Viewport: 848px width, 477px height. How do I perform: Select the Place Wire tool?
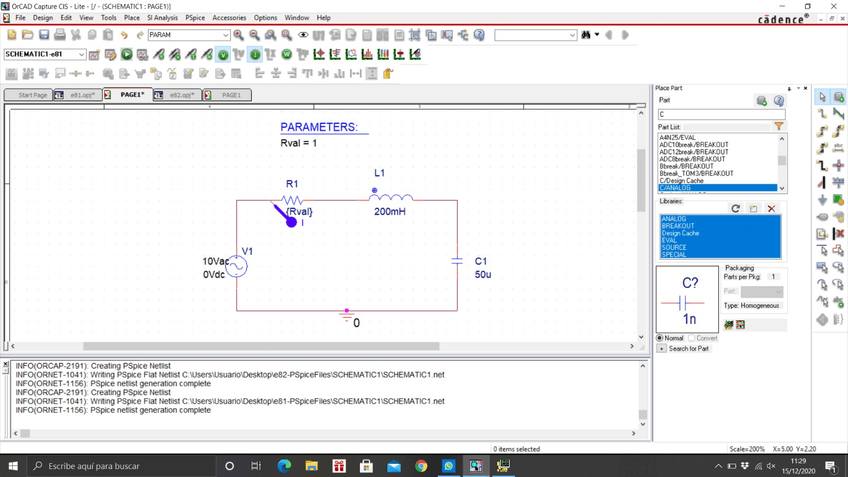coord(822,114)
